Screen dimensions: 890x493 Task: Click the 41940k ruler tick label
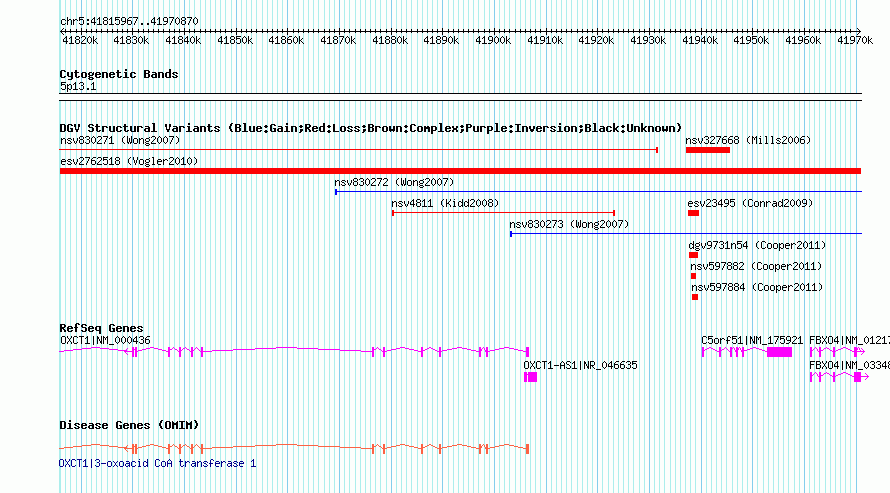point(699,40)
